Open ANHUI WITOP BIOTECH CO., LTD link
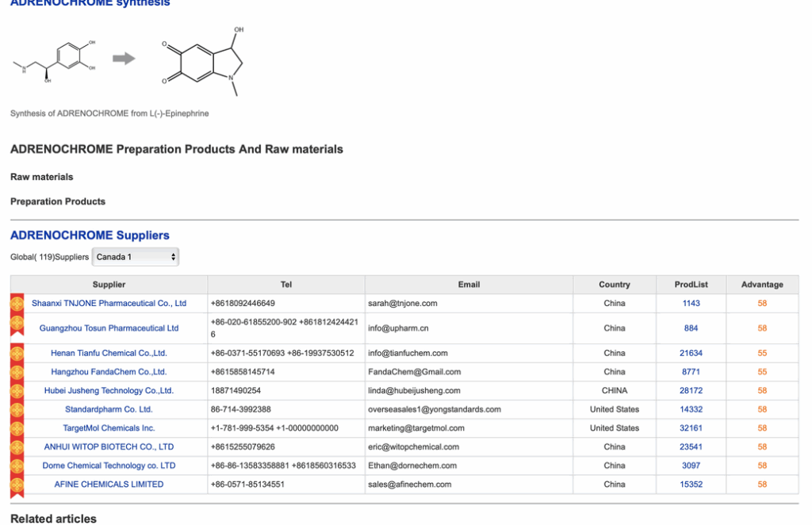This screenshot has height=525, width=812. pos(109,446)
